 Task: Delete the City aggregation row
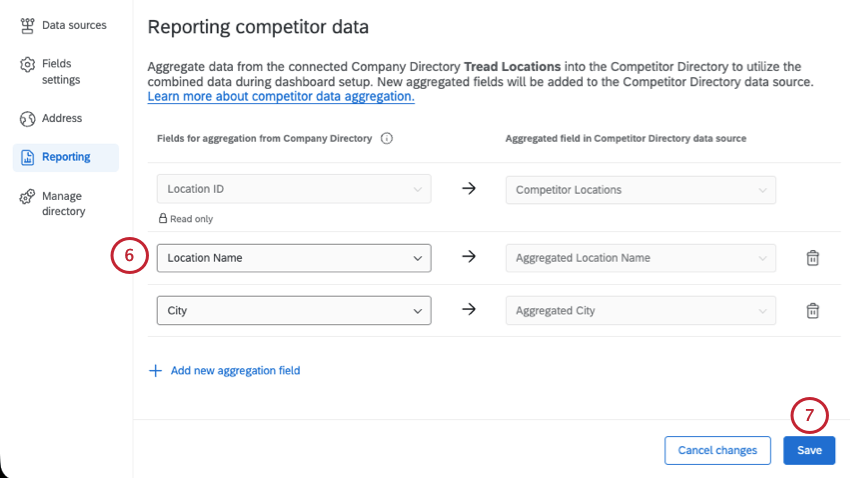813,311
